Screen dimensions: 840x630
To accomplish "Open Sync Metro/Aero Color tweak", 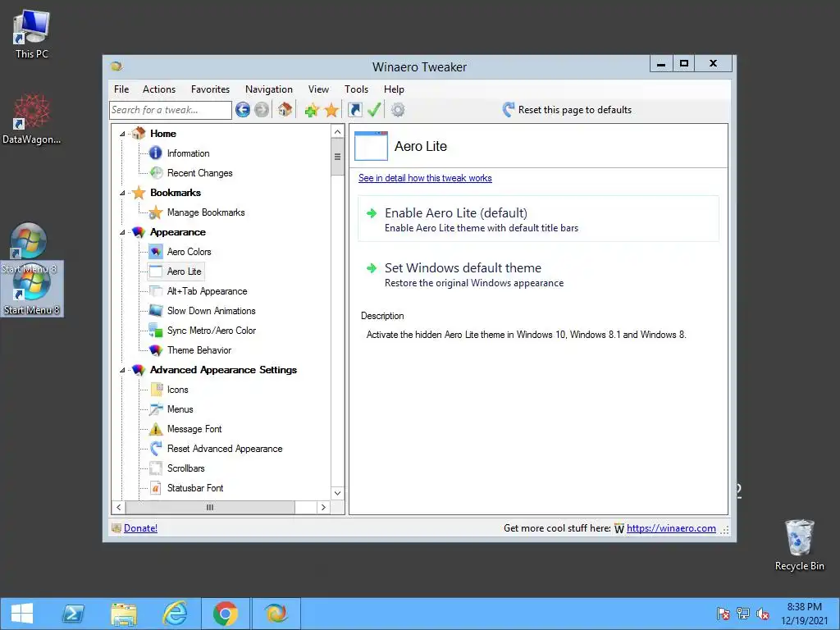I will (x=211, y=331).
